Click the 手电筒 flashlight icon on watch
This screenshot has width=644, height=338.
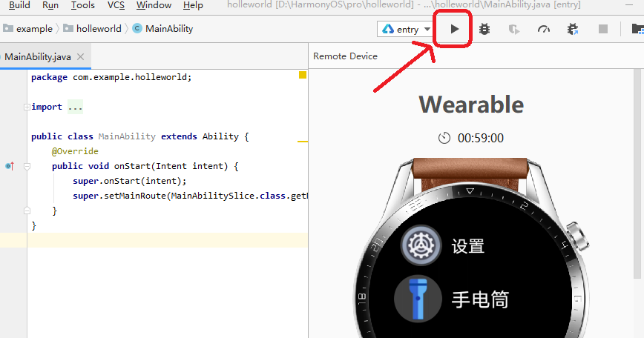(x=418, y=299)
